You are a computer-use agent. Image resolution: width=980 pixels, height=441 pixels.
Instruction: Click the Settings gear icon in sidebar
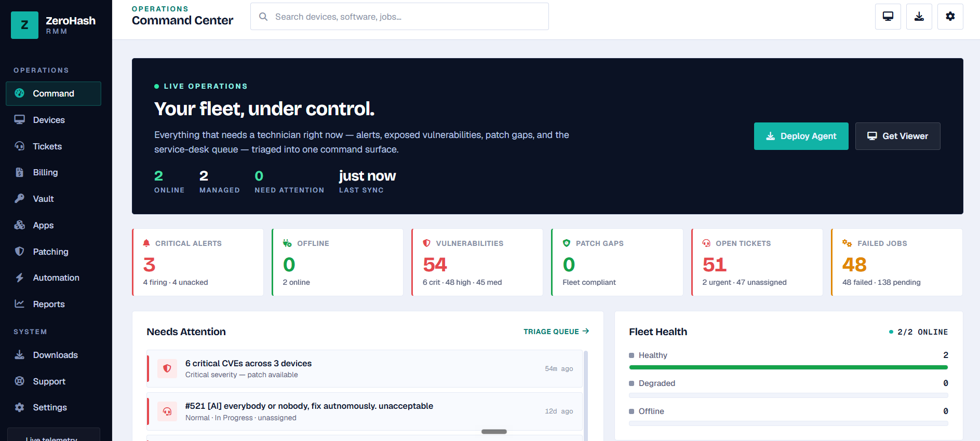pyautogui.click(x=20, y=407)
